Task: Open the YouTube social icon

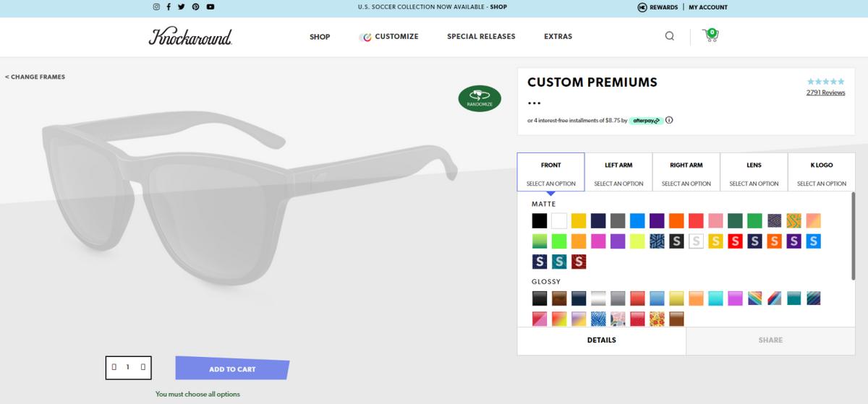Action: [210, 7]
